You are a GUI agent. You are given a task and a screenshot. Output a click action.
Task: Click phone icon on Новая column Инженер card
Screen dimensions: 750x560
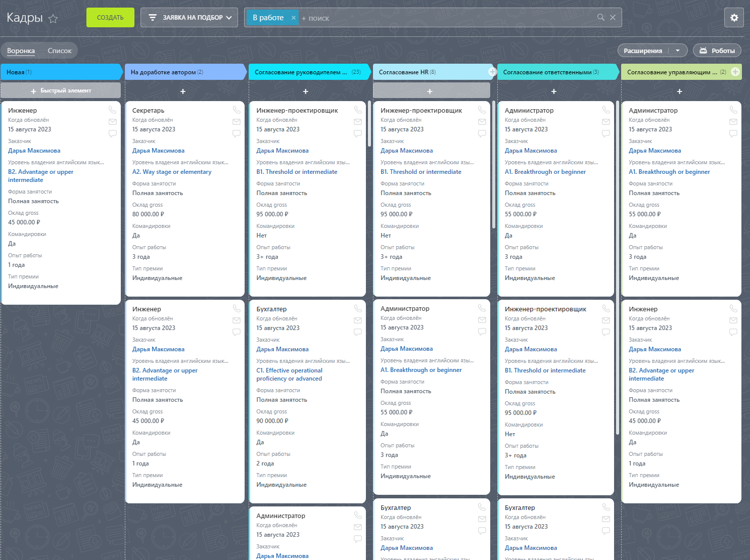point(112,110)
